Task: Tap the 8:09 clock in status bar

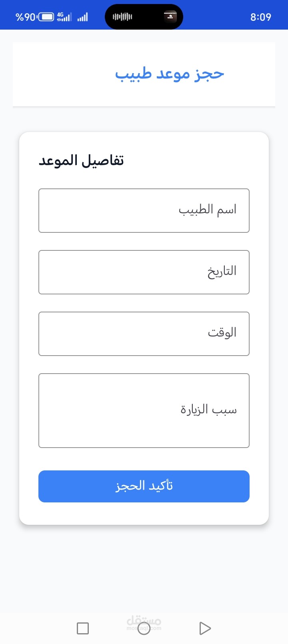Action: (260, 17)
